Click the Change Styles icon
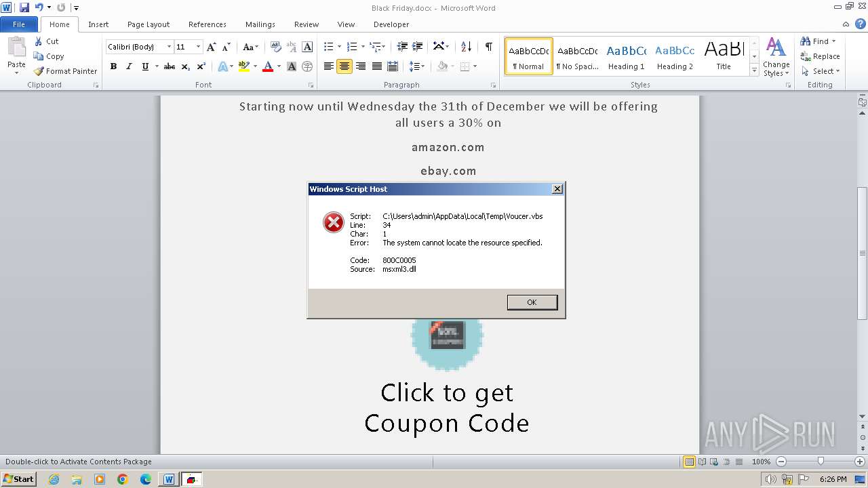 [776, 57]
